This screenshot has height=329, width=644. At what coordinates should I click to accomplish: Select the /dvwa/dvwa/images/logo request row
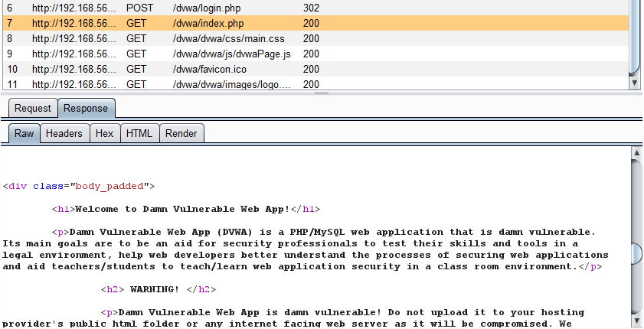click(x=315, y=83)
